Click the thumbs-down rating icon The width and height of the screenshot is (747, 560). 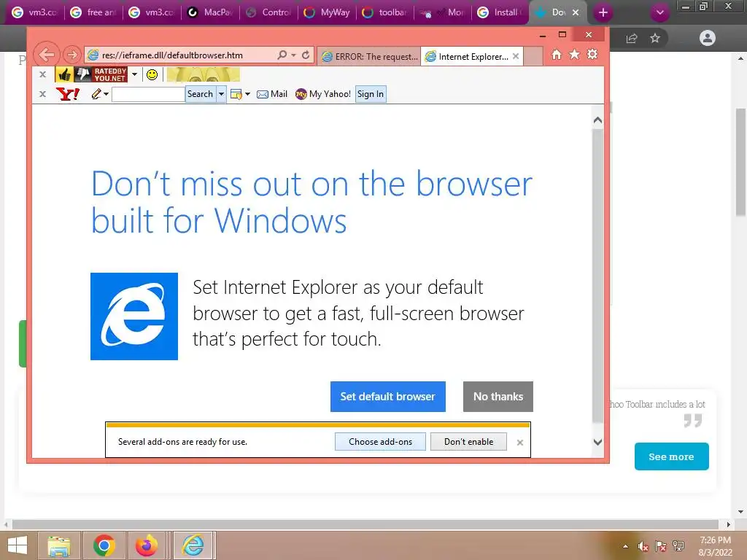pos(83,74)
